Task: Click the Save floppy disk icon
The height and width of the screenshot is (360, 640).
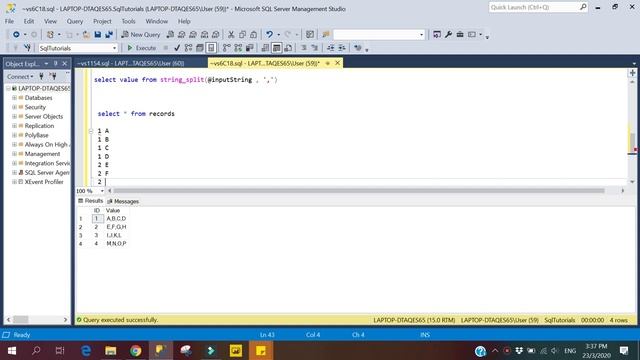Action: pos(98,35)
